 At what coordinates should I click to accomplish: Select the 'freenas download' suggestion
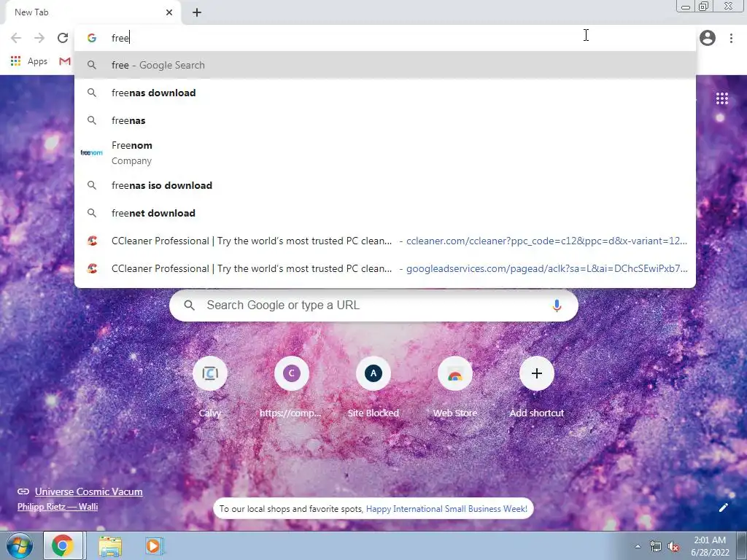click(385, 93)
